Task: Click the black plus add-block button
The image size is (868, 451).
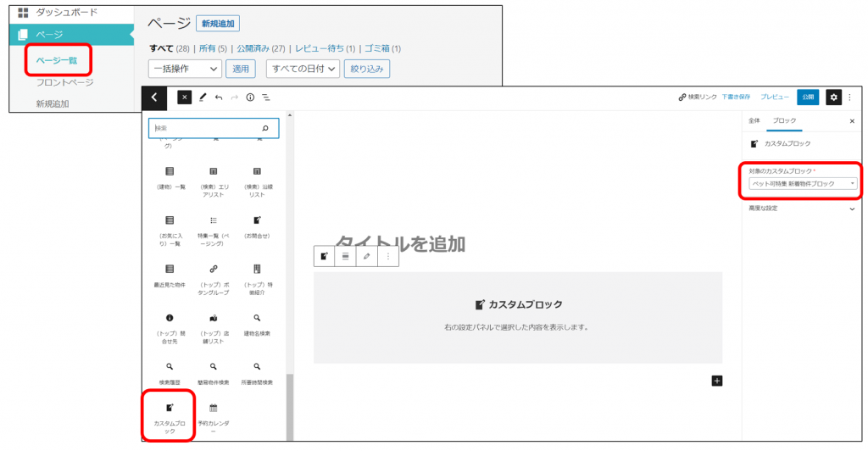Action: point(717,381)
